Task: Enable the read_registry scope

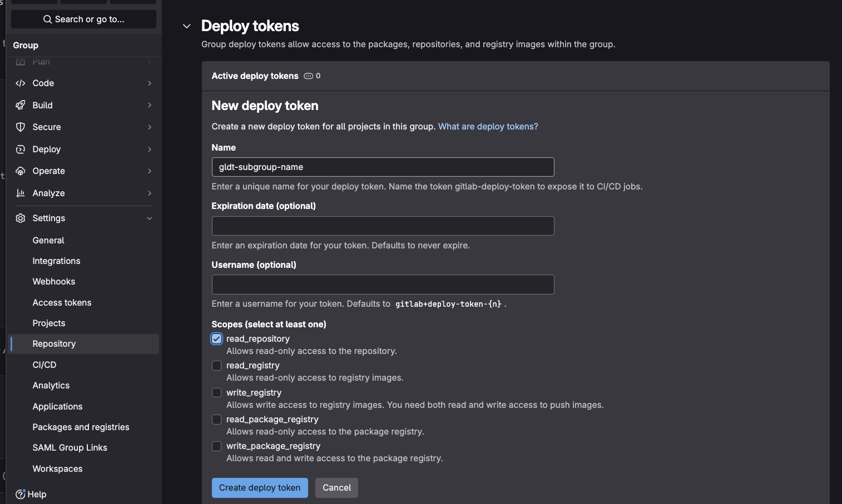Action: coord(216,366)
